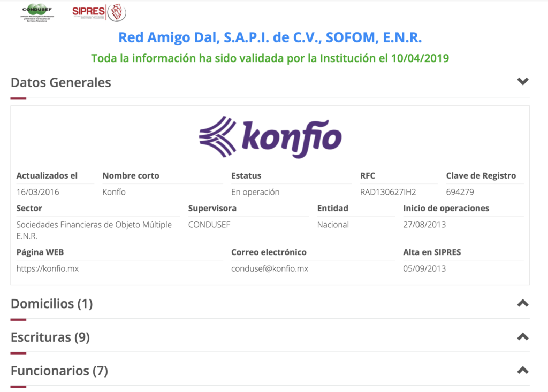This screenshot has width=548, height=392.
Task: Expand the Domicilios (1) section chevron
Action: pyautogui.click(x=522, y=303)
